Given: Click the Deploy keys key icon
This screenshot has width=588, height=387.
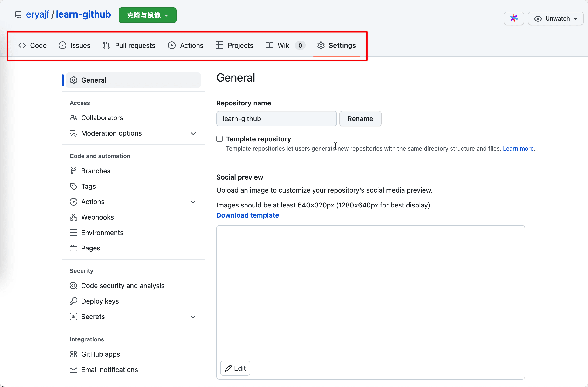Looking at the screenshot, I should (73, 301).
